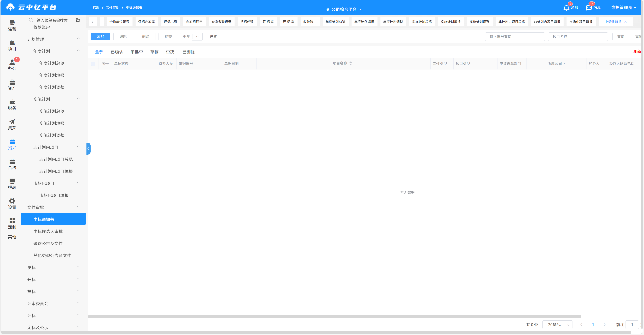Switch to the 年度计划总览 page tab

(x=335, y=22)
